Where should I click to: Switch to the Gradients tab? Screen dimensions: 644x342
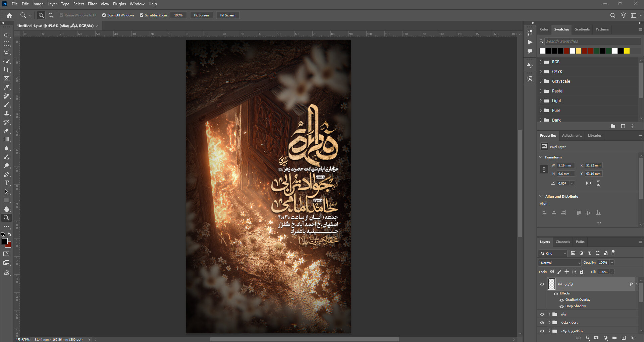tap(582, 29)
